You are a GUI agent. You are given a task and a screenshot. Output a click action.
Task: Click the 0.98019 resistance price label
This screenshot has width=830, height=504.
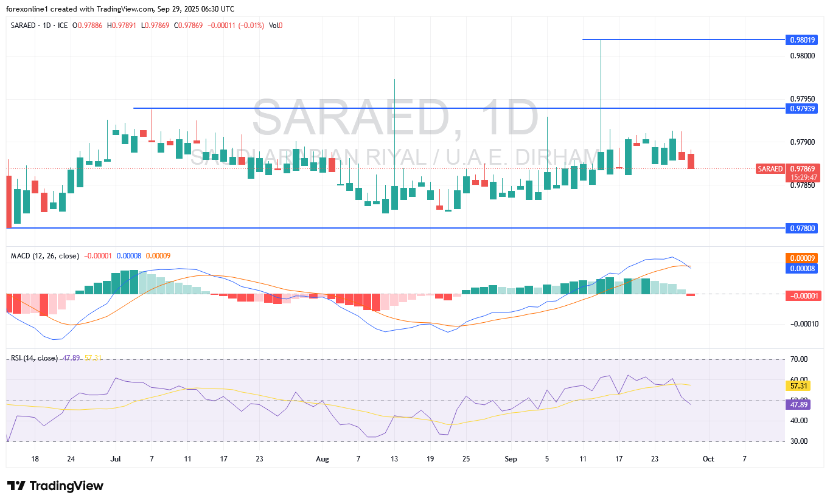pyautogui.click(x=802, y=40)
